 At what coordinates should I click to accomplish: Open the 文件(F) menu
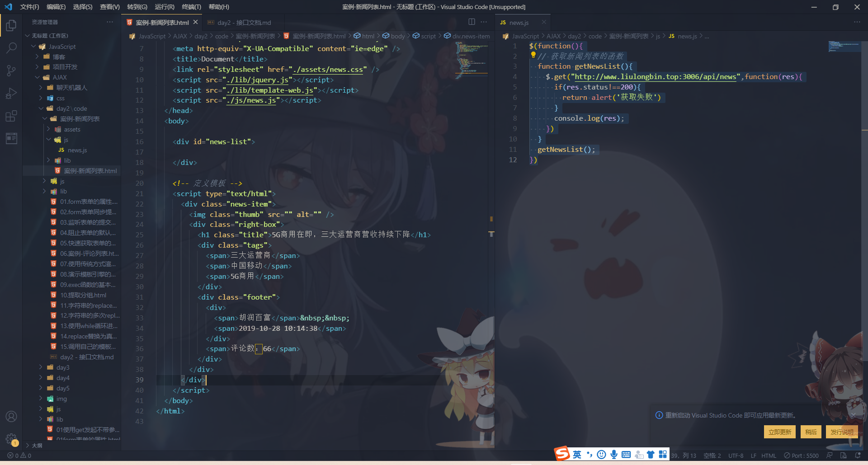click(29, 7)
